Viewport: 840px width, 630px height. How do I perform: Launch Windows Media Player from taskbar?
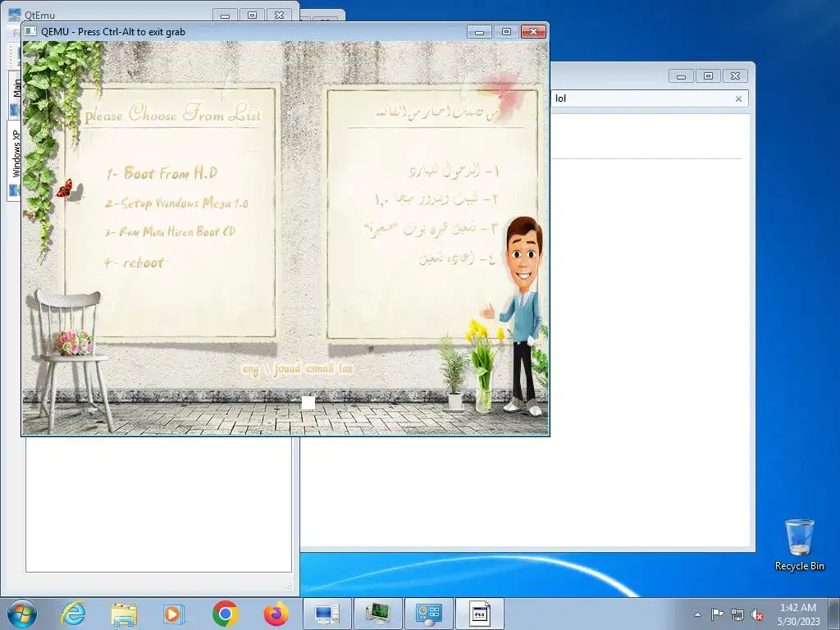(174, 614)
